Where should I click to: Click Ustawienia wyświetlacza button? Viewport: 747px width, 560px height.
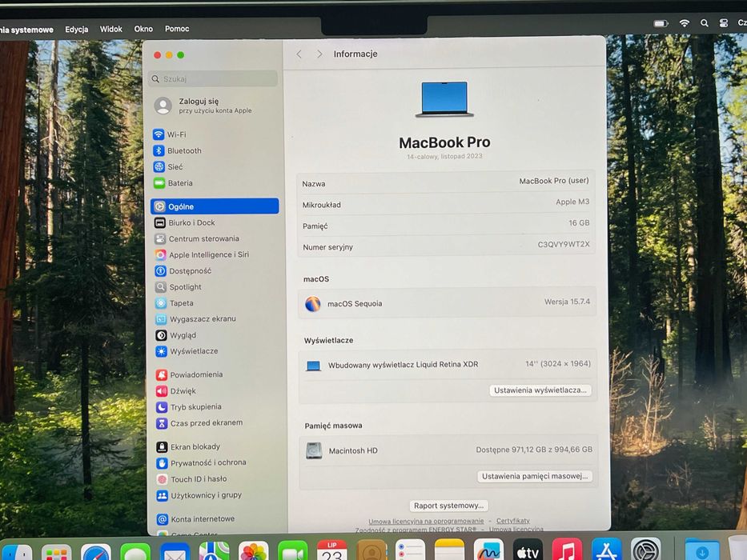(x=540, y=390)
